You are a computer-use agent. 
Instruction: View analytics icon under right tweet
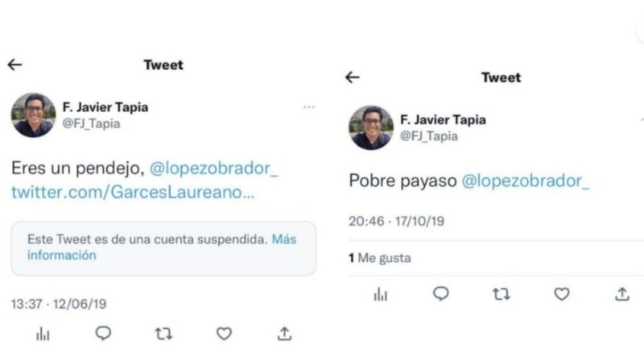(x=381, y=294)
